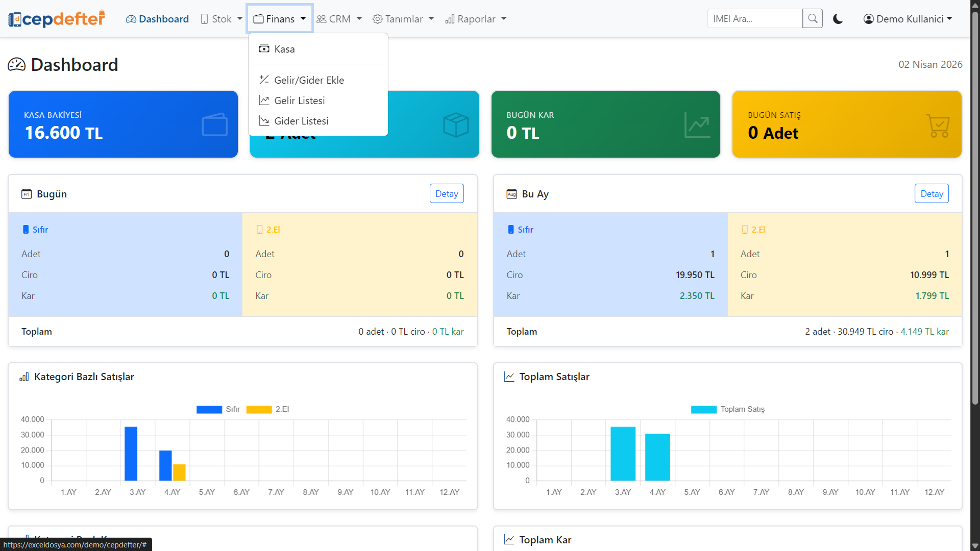Choose Gelir/Gider Ekle menu item
The height and width of the screenshot is (551, 980).
pyautogui.click(x=309, y=80)
